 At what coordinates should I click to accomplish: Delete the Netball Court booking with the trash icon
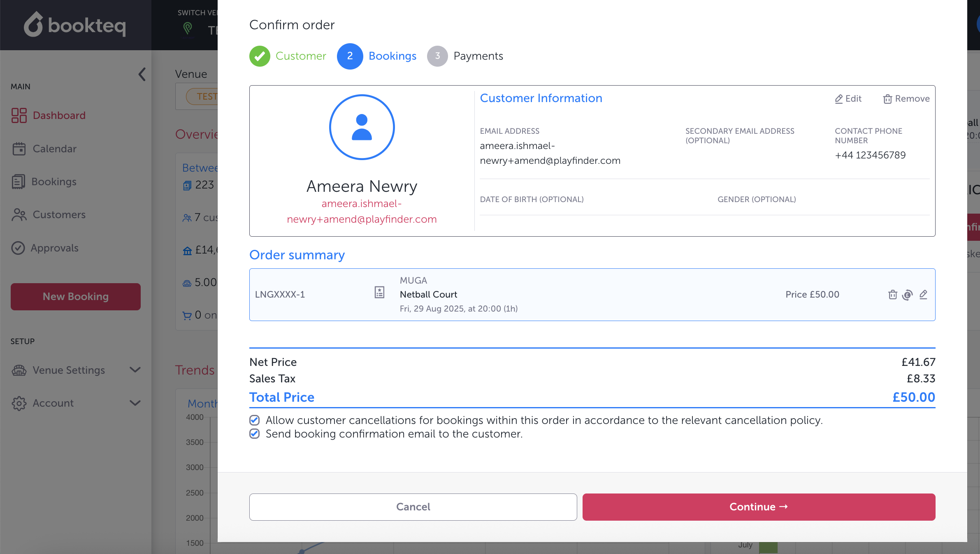point(892,295)
